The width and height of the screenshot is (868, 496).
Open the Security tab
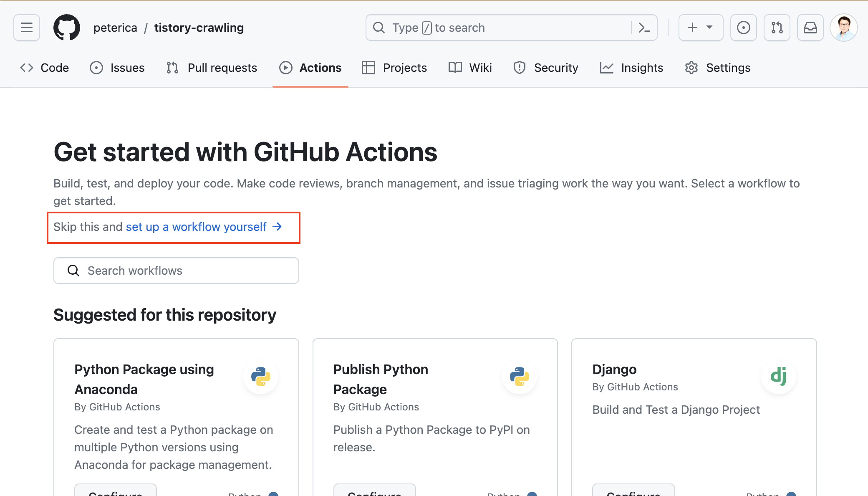pyautogui.click(x=545, y=68)
